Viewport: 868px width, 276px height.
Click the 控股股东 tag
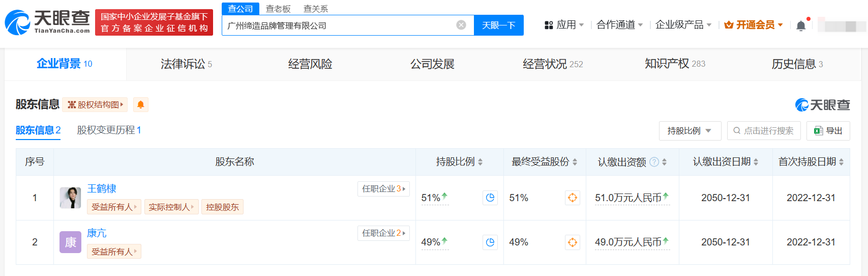point(222,207)
